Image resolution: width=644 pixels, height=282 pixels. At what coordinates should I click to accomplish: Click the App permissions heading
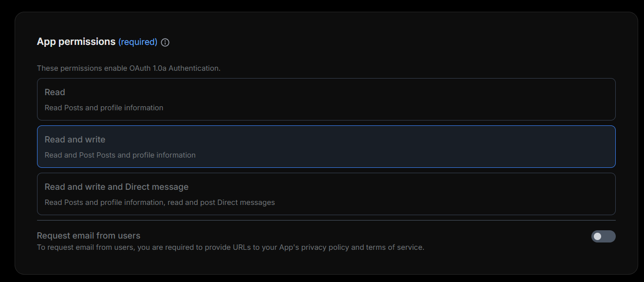[x=76, y=42]
